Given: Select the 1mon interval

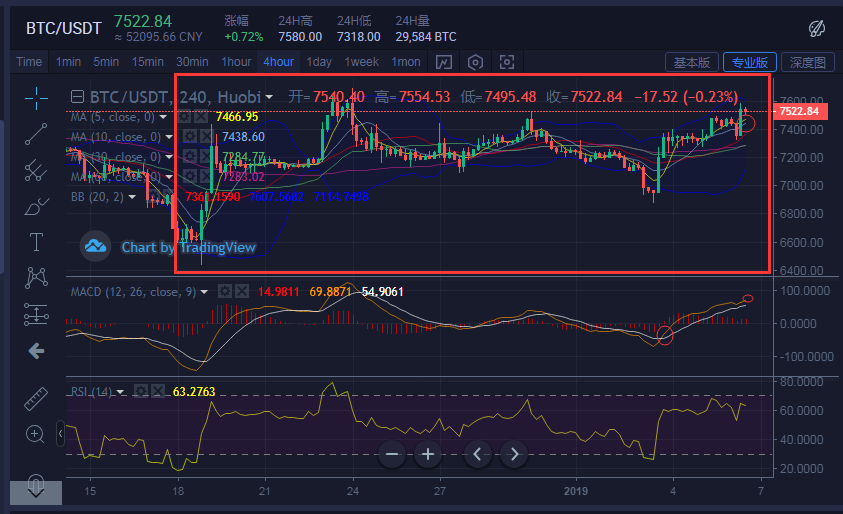Looking at the screenshot, I should (x=406, y=62).
